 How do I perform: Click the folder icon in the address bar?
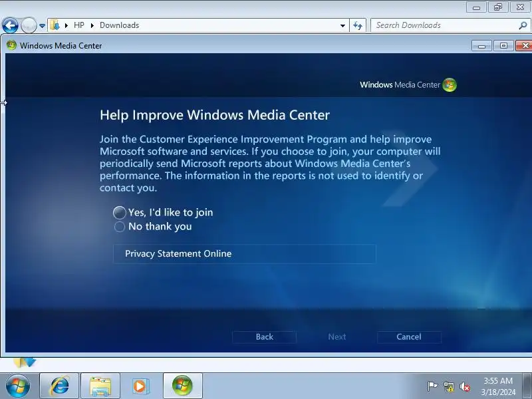pyautogui.click(x=55, y=25)
